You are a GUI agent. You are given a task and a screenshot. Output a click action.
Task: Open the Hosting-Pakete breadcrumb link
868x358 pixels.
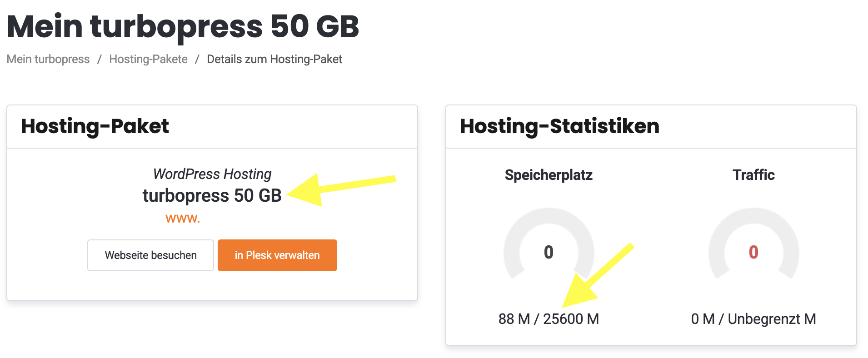click(148, 60)
